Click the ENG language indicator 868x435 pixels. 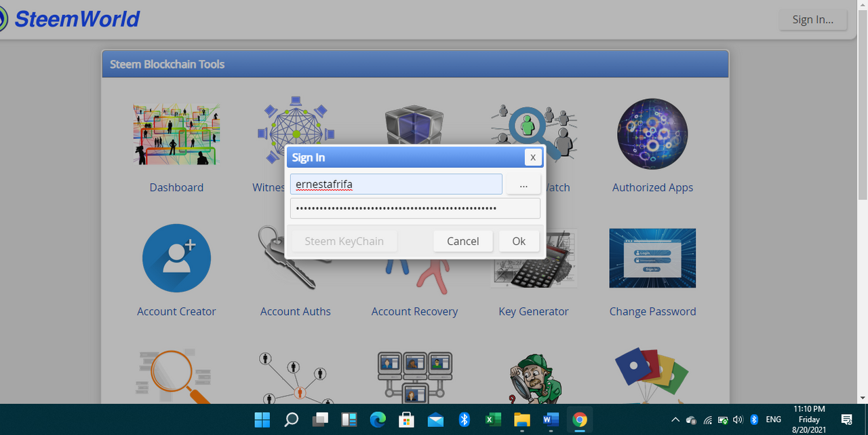click(774, 420)
